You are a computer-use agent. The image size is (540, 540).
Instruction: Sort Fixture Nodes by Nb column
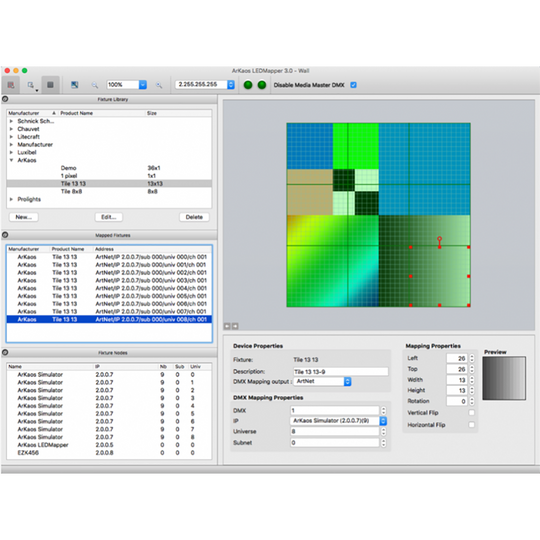pyautogui.click(x=165, y=366)
